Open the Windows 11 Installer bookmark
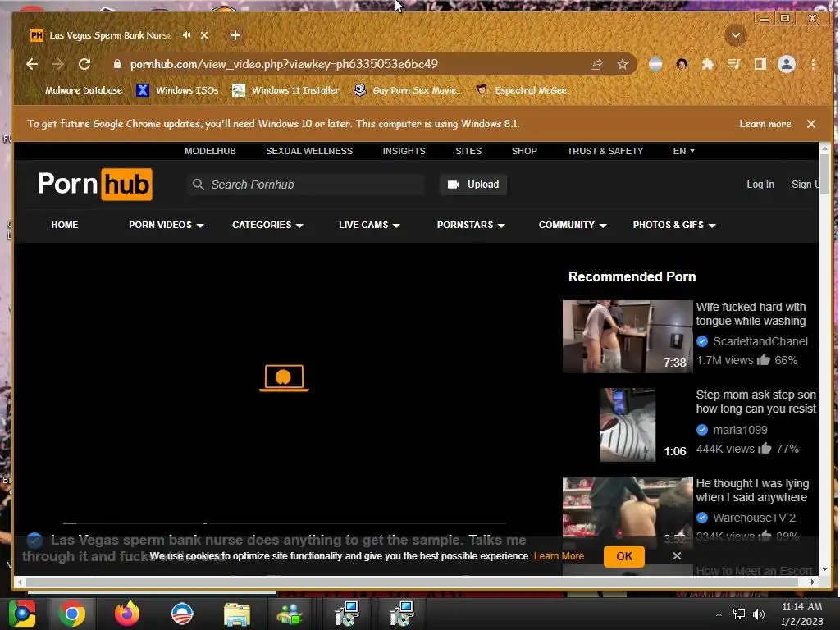 [x=286, y=90]
